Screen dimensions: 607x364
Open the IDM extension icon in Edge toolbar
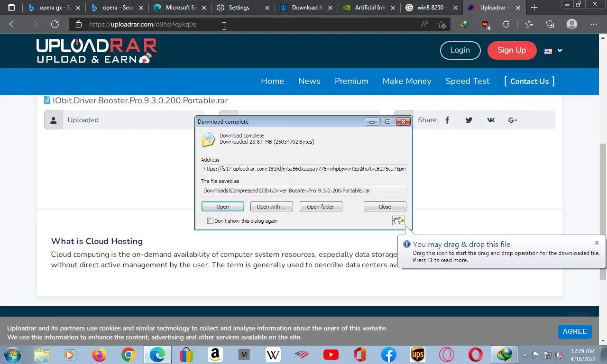464,24
